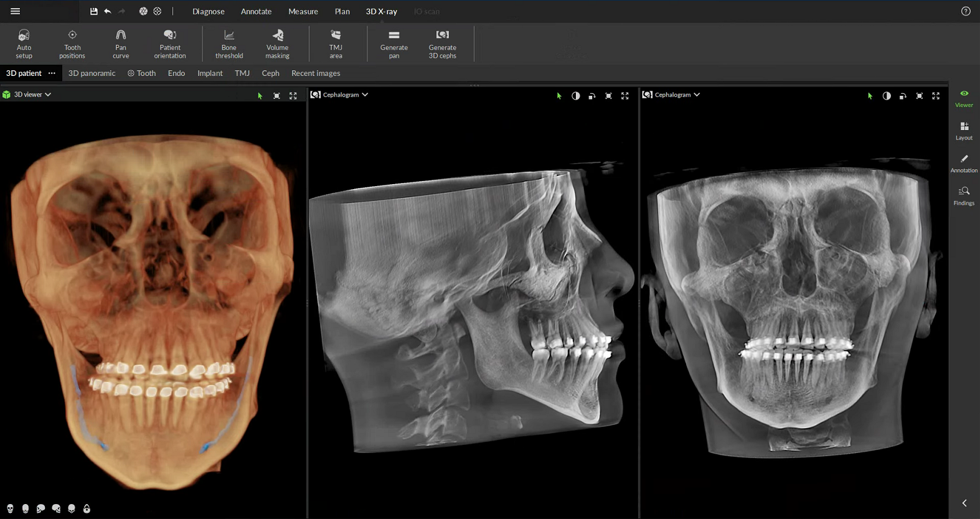Screen dimensions: 980x519
Task: Open the help question mark icon
Action: (966, 11)
